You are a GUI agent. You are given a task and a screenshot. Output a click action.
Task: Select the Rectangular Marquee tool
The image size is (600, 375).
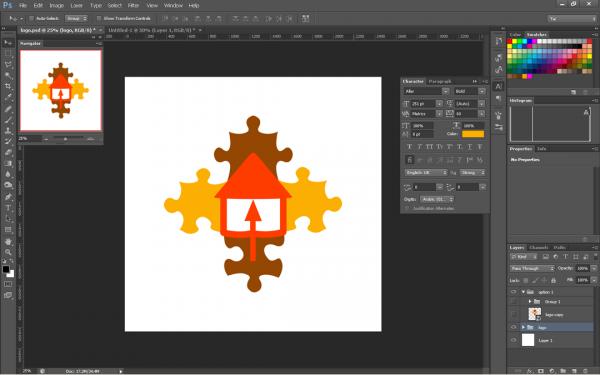(x=8, y=54)
